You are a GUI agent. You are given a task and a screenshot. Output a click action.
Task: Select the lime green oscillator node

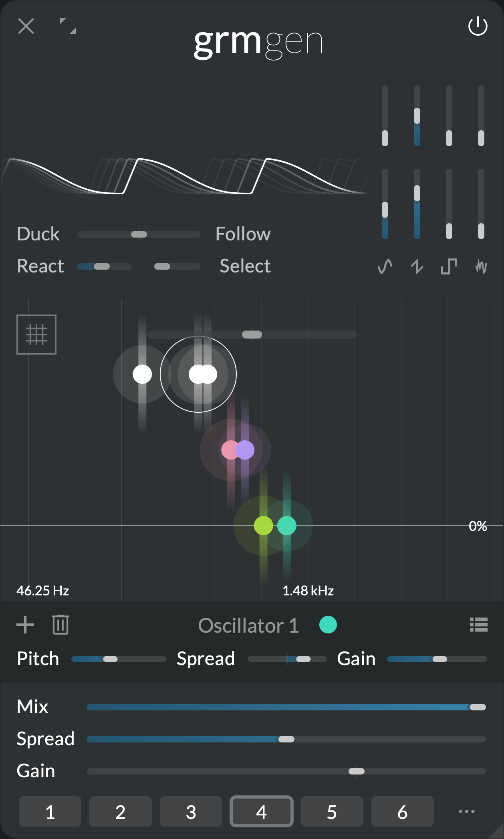pos(262,526)
